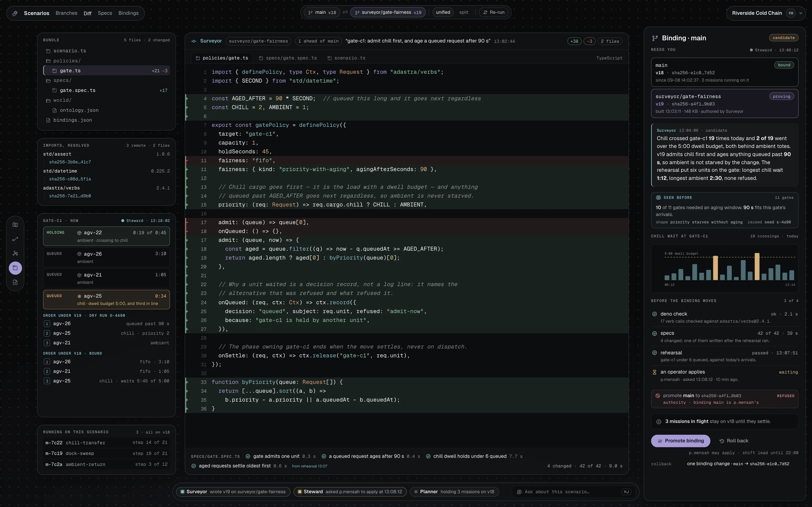This screenshot has height=507, width=812.
Task: Open the specs/gate.spec.ts file tab
Action: [288, 58]
